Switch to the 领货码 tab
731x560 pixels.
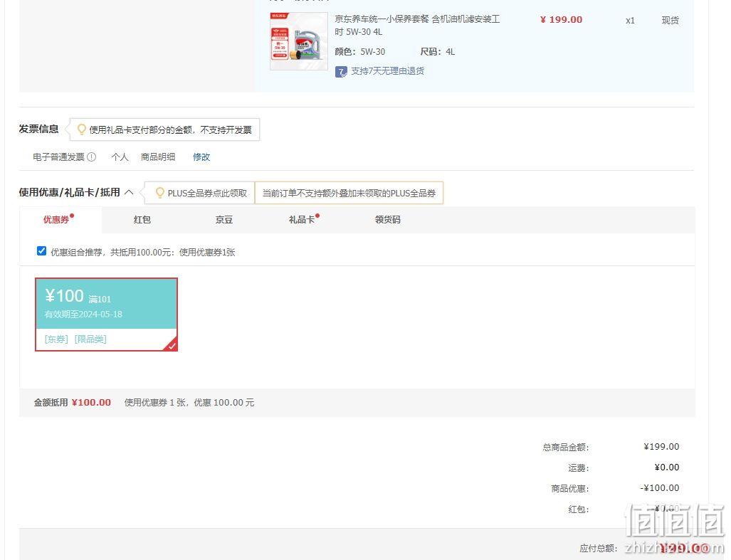[x=388, y=219]
